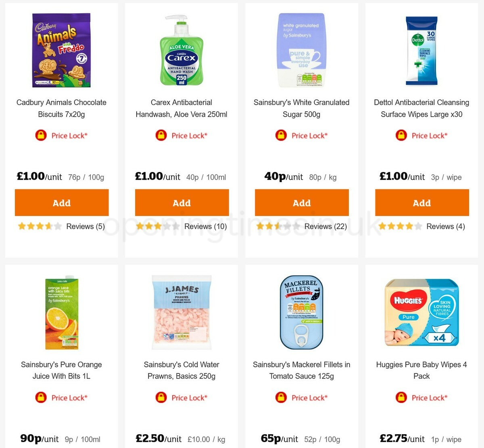Click the Price Lock padlock icon under Huggies Baby Wipes
The height and width of the screenshot is (448, 484).
coord(401,398)
